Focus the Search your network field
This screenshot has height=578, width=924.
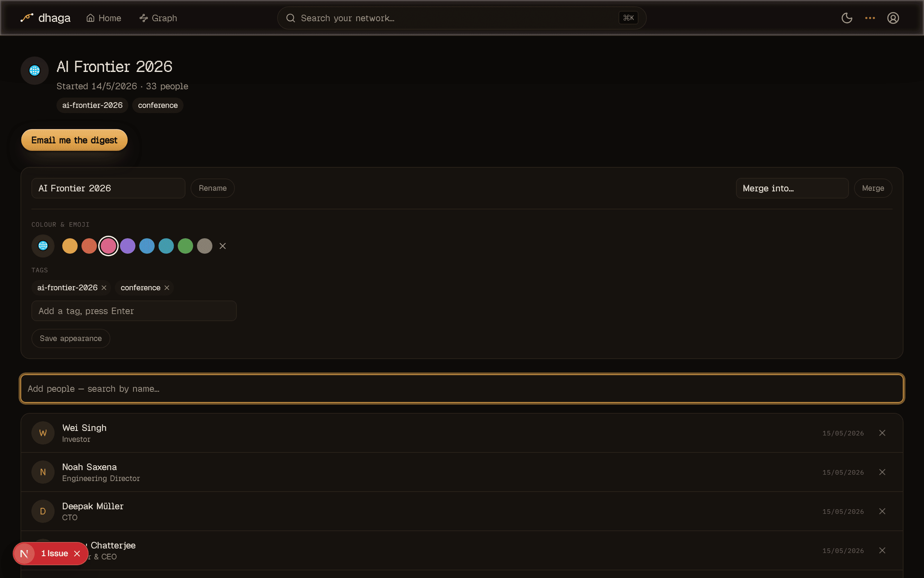click(x=461, y=18)
